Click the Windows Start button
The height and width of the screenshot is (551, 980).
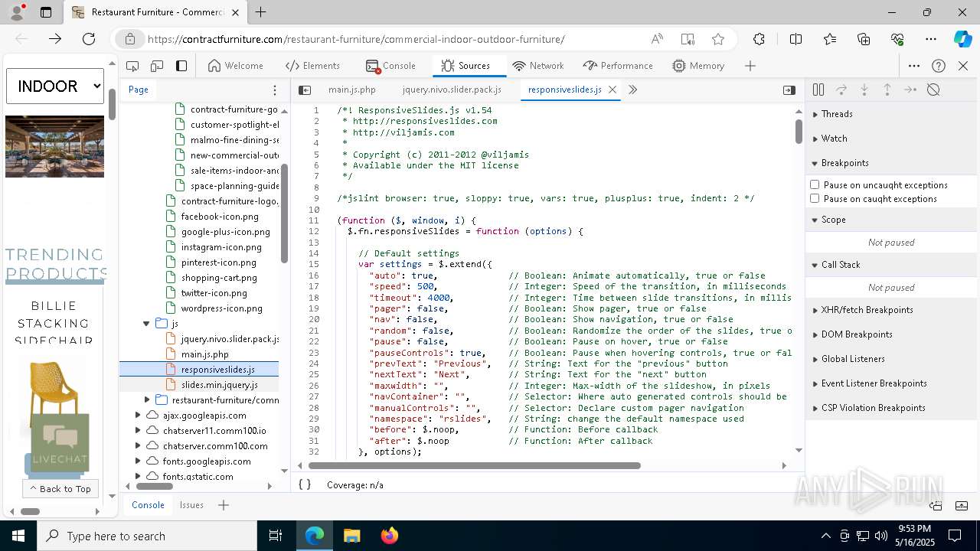click(18, 536)
